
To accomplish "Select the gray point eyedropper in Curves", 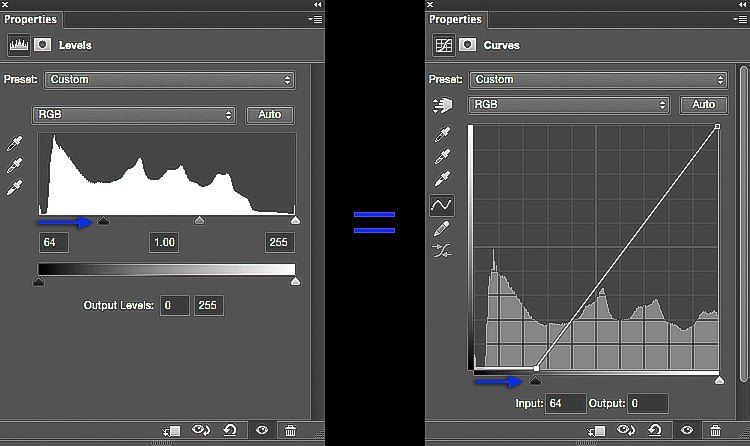I will pyautogui.click(x=442, y=156).
